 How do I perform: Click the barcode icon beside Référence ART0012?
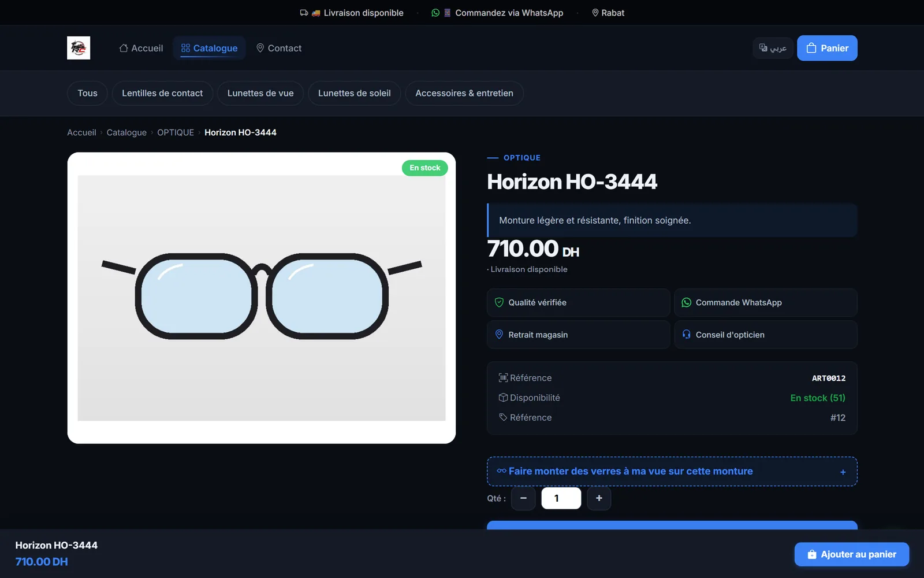pyautogui.click(x=503, y=377)
